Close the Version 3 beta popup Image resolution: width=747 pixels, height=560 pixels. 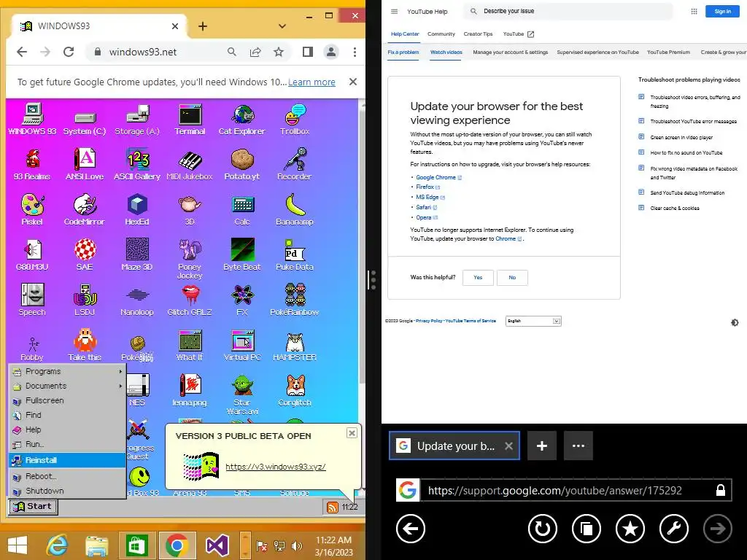click(x=352, y=433)
